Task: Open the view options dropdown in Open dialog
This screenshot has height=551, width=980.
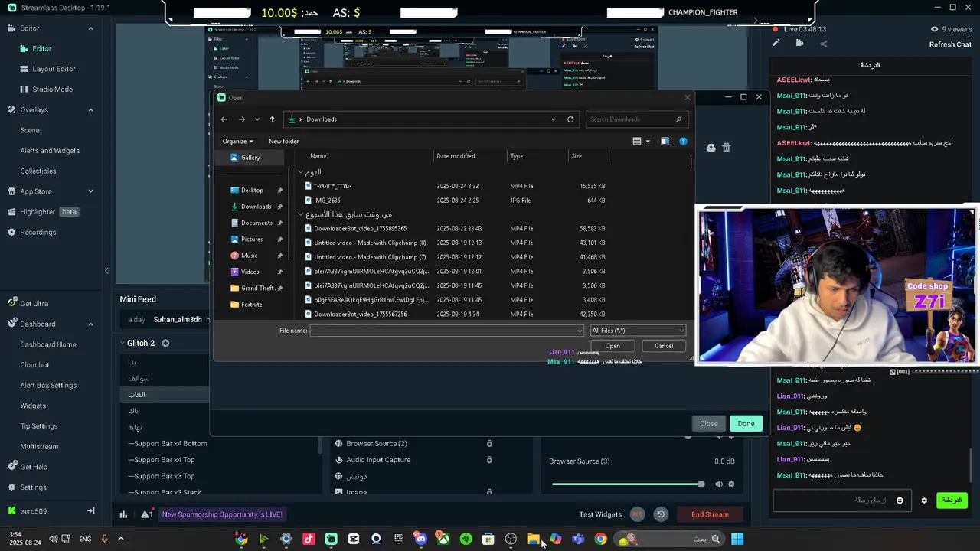Action: pos(648,142)
